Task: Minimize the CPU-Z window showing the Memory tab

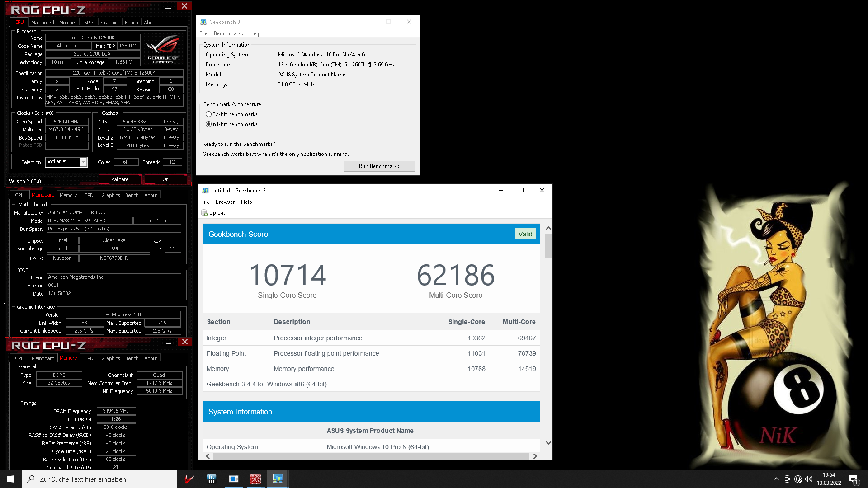Action: coord(169,343)
